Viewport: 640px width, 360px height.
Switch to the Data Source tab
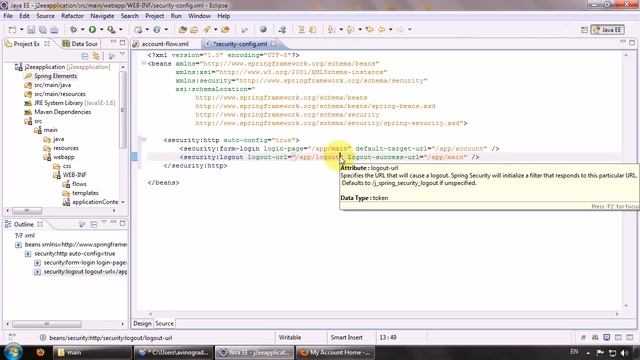pos(80,44)
